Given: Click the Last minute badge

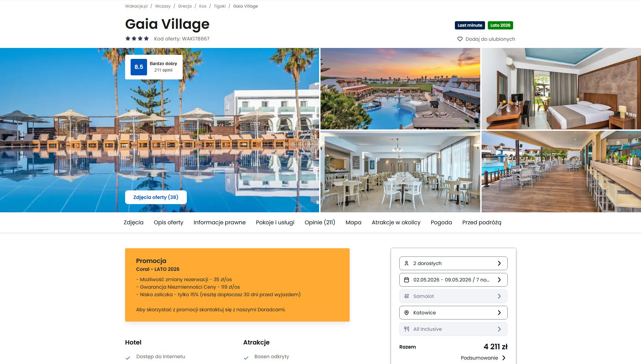Looking at the screenshot, I should click(470, 25).
